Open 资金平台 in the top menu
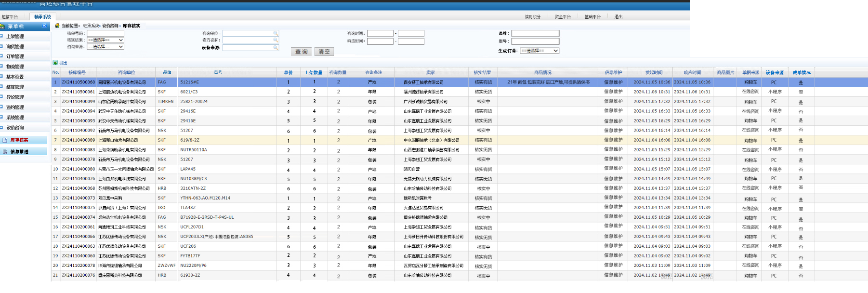Screen dimensions: 868x293 [x=562, y=17]
